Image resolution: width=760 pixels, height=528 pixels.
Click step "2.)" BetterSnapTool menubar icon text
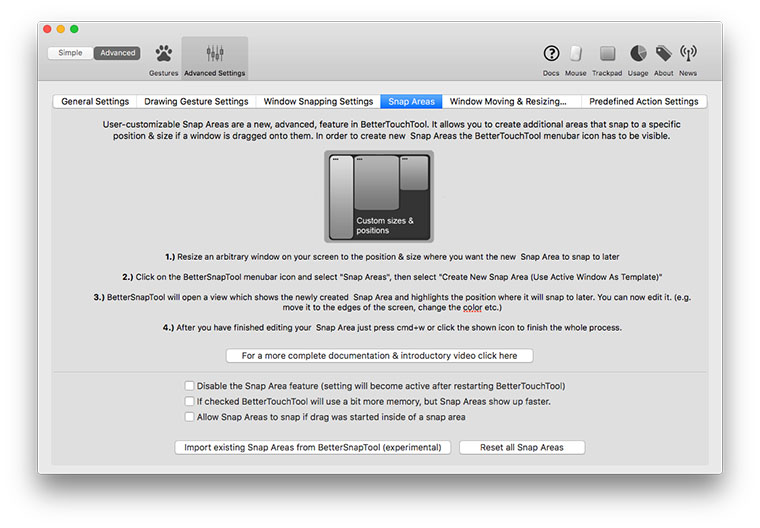(x=392, y=277)
